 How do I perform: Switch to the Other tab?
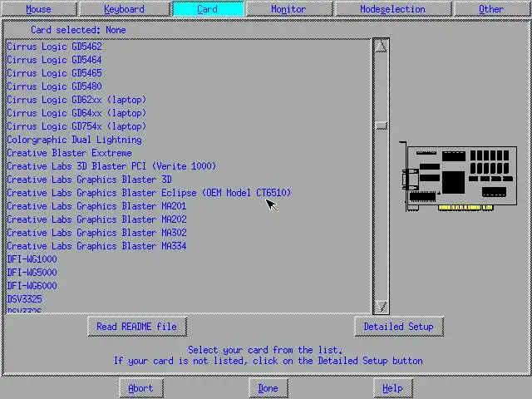pos(491,9)
